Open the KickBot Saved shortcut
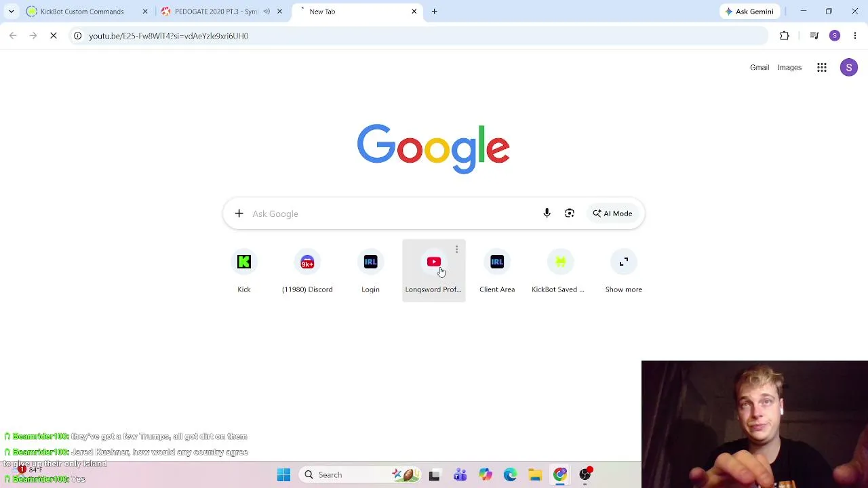Viewport: 868px width, 488px height. point(560,271)
